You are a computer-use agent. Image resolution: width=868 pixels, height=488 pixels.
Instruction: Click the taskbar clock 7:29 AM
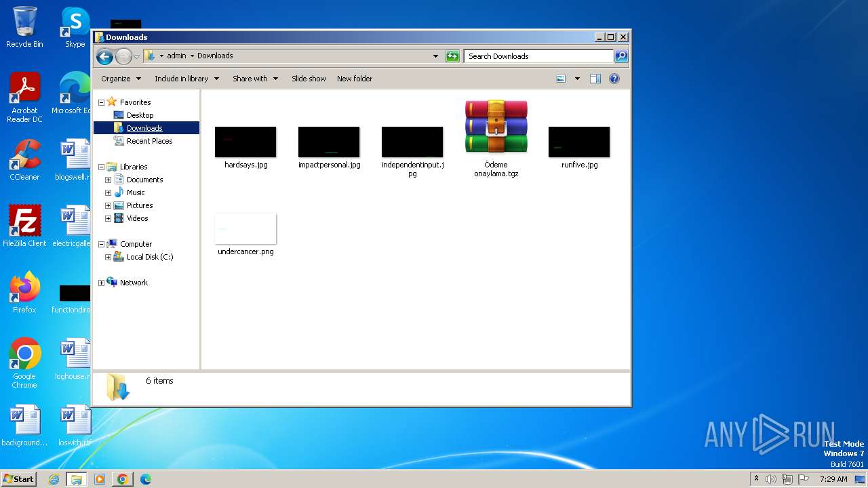pyautogui.click(x=833, y=479)
